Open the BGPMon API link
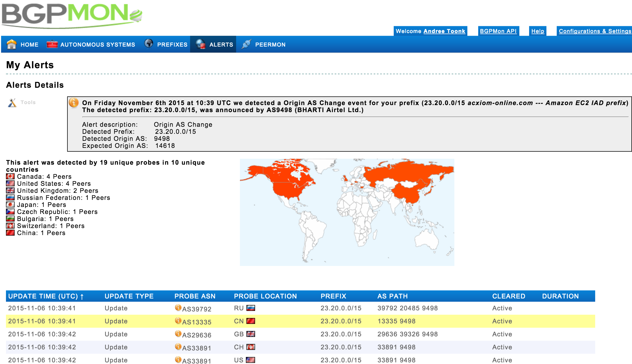The height and width of the screenshot is (364, 632). pyautogui.click(x=498, y=31)
